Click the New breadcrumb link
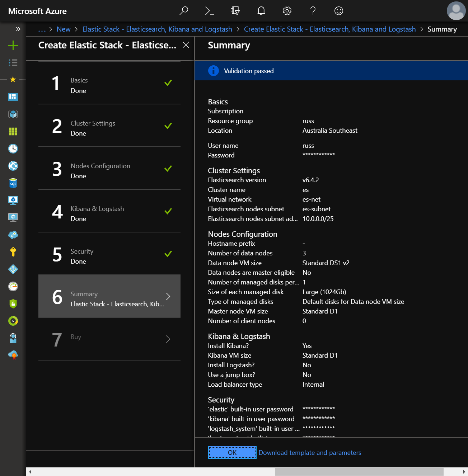468x476 pixels. pyautogui.click(x=64, y=29)
